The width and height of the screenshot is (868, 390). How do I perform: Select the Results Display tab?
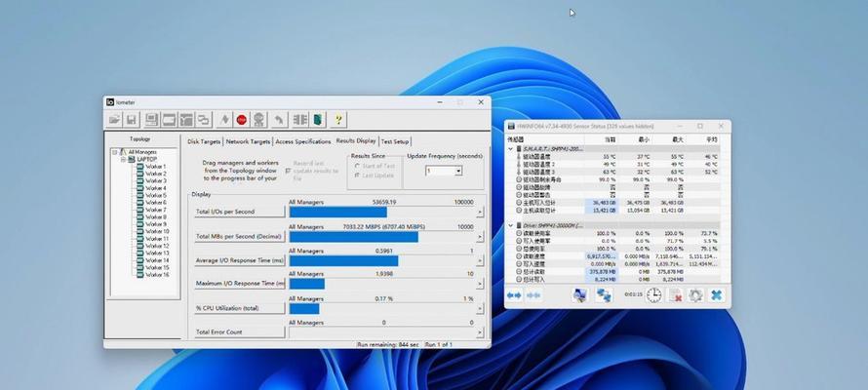click(356, 141)
